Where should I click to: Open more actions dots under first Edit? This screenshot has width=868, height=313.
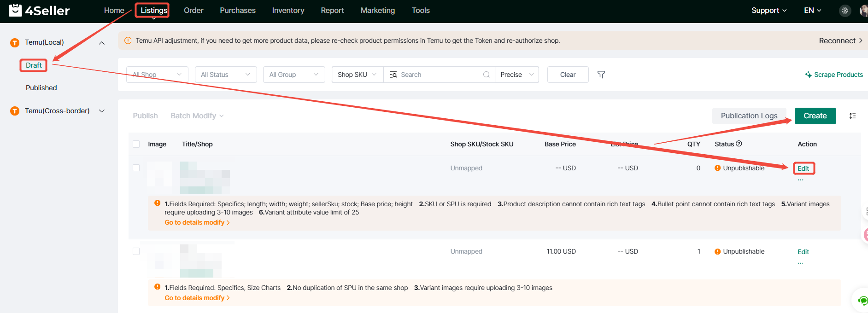tap(801, 180)
